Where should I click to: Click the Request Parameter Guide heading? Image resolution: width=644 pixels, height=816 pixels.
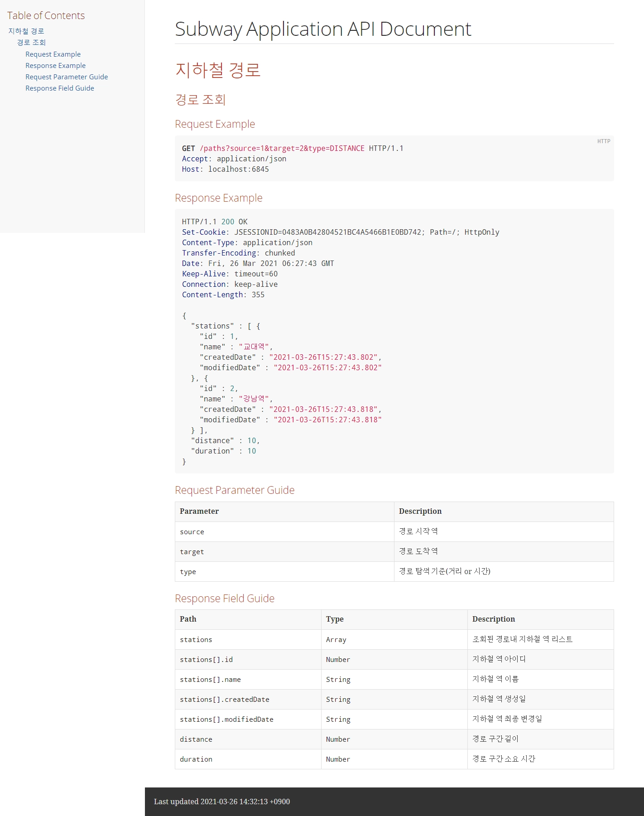[235, 490]
